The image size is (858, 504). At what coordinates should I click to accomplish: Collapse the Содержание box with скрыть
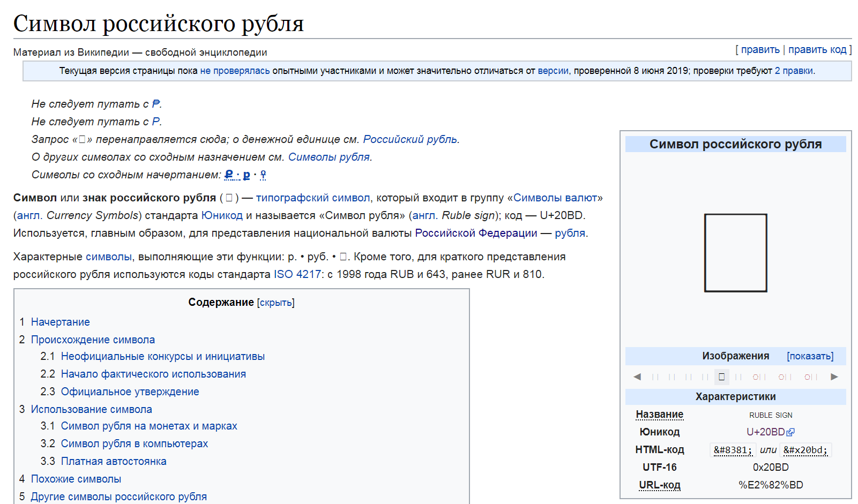coord(276,303)
